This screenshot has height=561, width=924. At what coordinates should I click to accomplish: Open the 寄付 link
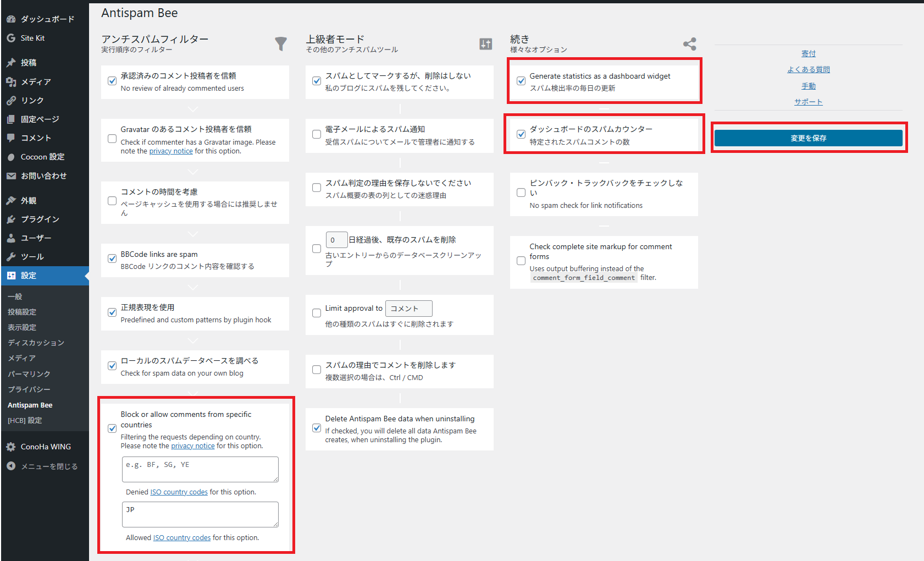tap(809, 53)
